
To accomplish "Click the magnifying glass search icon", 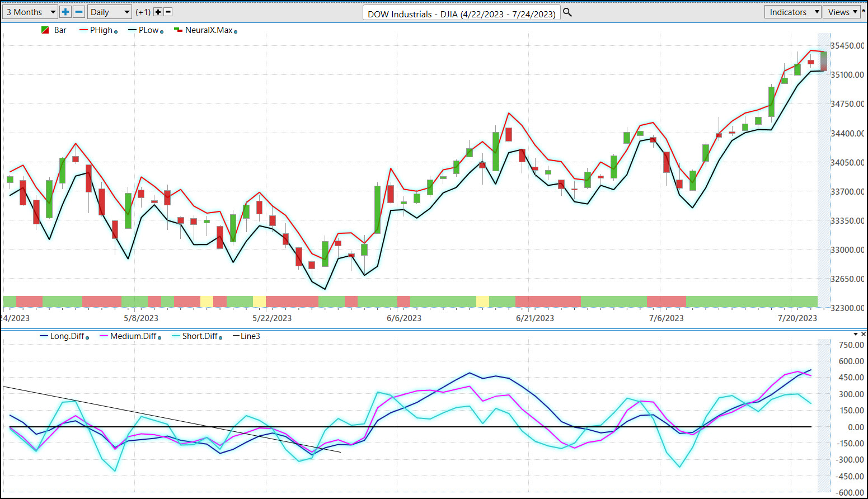I will tap(567, 12).
